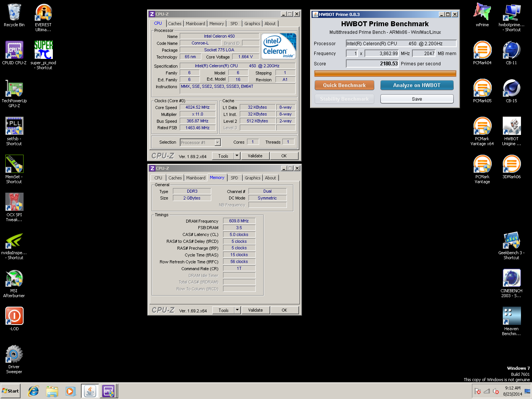Expand Tools dropdown arrow in Memory CPU-Z window

pos(237,310)
